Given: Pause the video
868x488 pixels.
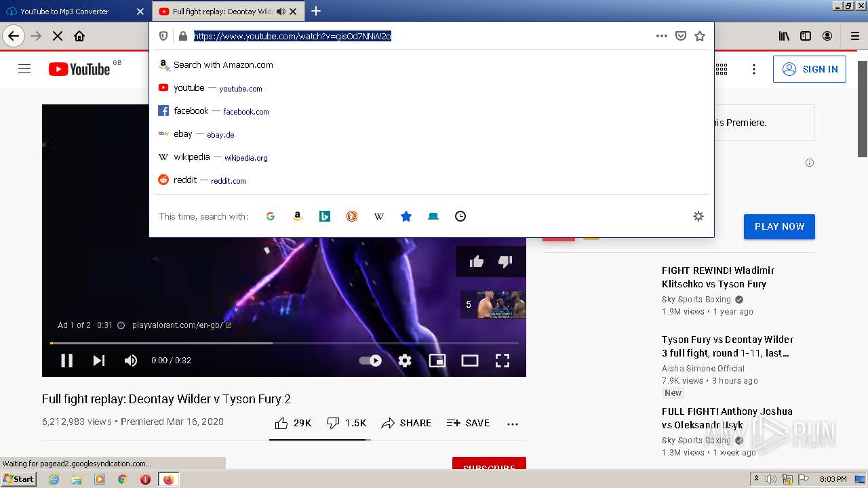Looking at the screenshot, I should click(x=66, y=361).
